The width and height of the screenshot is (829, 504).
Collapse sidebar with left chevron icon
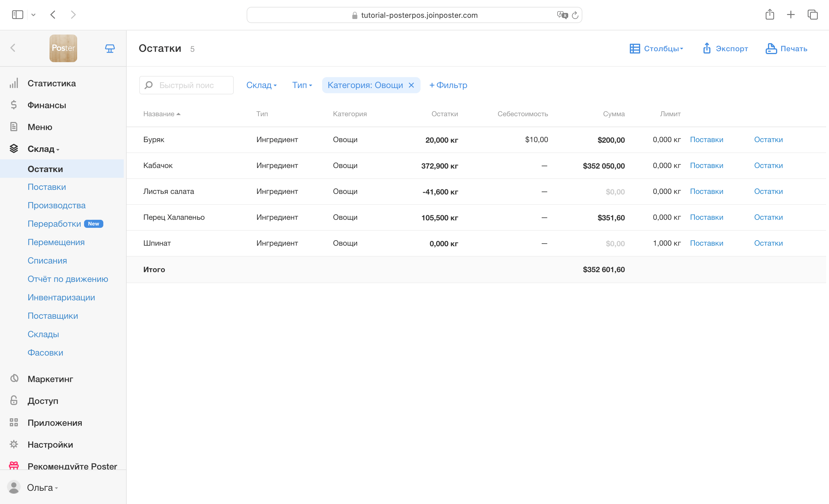(13, 48)
